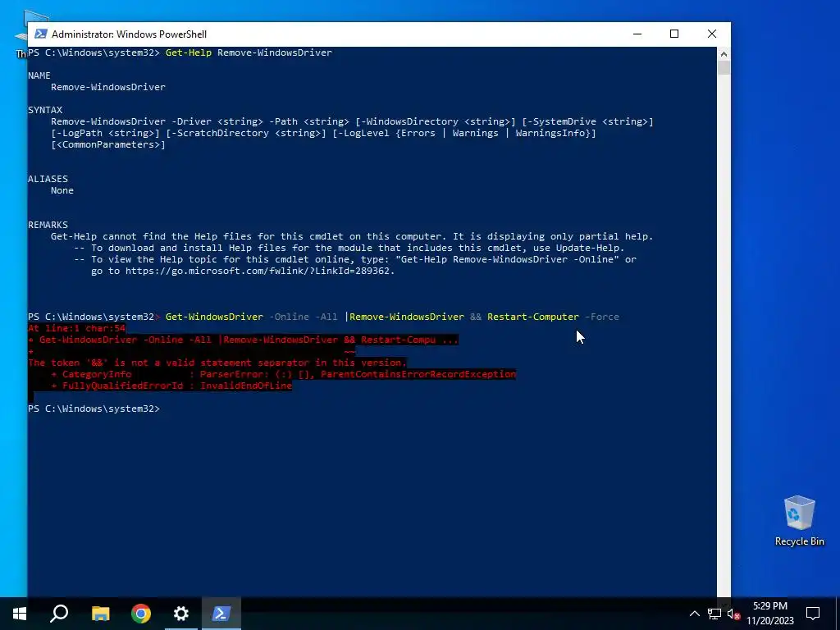Viewport: 840px width, 630px height.
Task: Click 'Get-WindowsDriver' in the second command
Action: pyautogui.click(x=214, y=317)
